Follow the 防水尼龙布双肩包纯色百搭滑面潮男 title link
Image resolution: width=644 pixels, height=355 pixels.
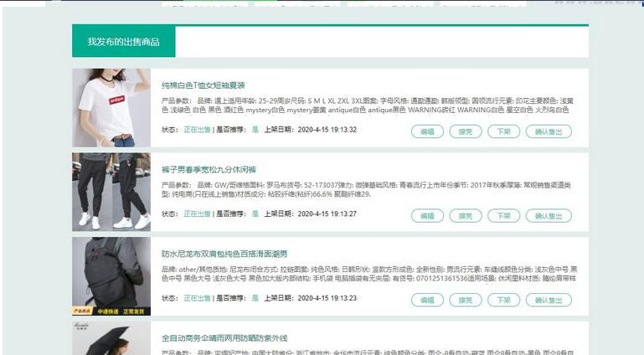(224, 254)
